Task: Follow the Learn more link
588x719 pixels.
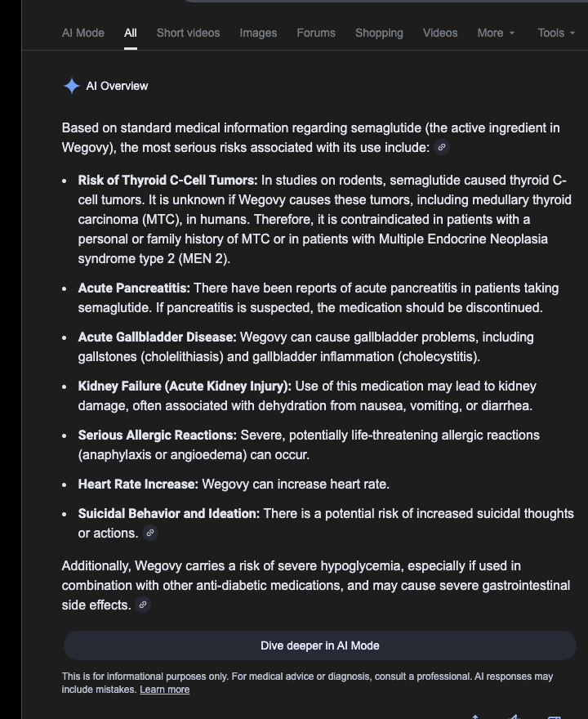Action: coord(164,690)
